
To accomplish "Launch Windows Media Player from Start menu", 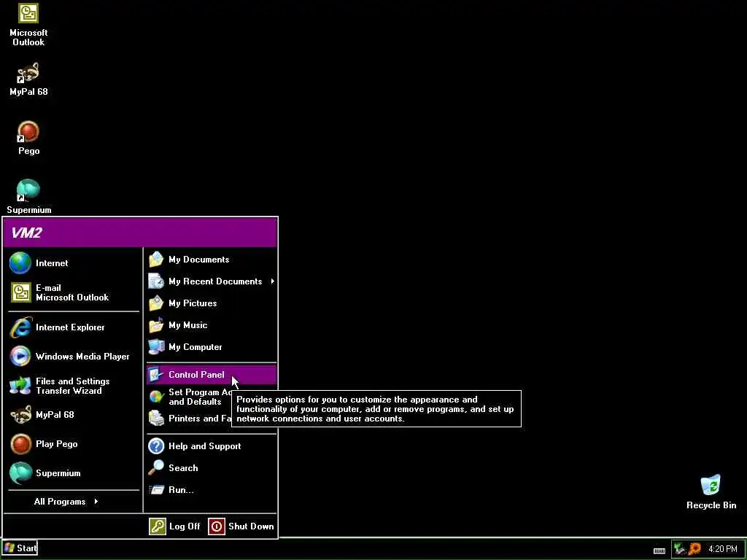I will coord(74,356).
